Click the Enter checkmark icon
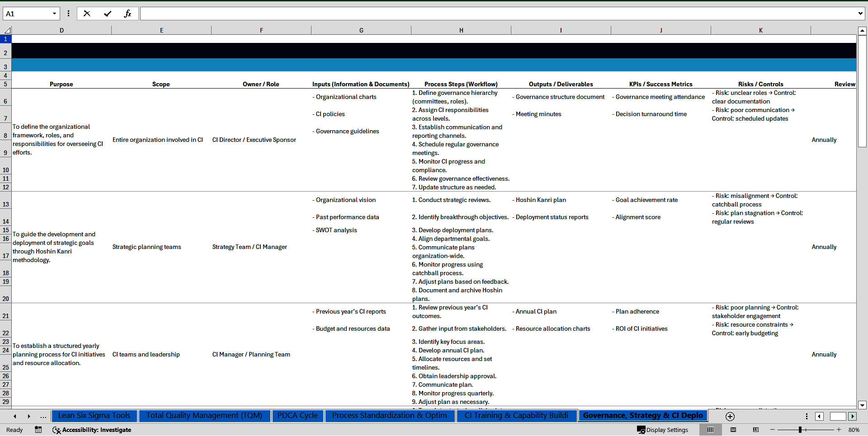Screen dimensions: 868x436 click(108, 14)
